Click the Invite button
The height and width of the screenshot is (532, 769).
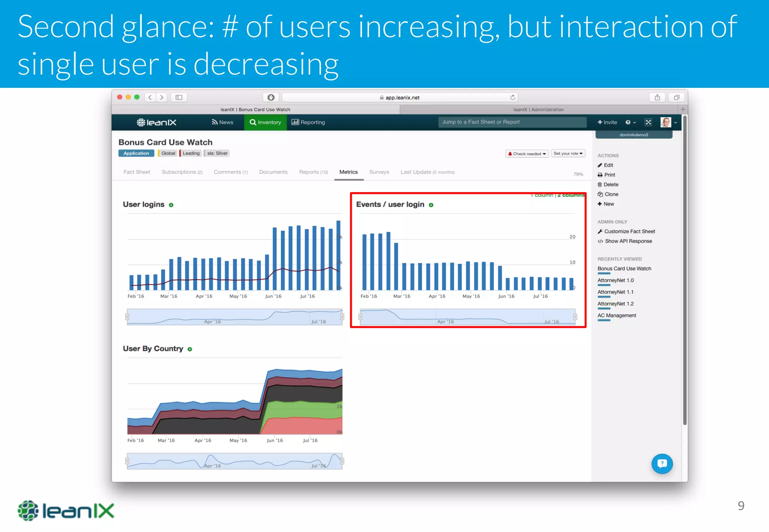pos(607,122)
